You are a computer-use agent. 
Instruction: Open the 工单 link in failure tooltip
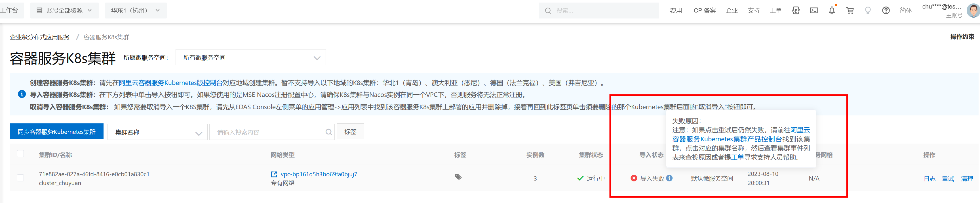(x=737, y=157)
